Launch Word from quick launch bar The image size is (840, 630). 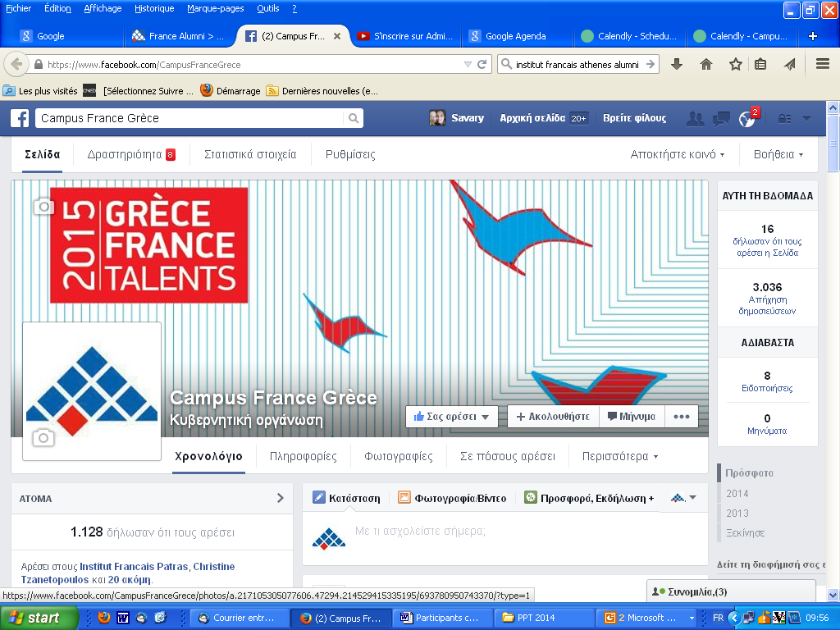[123, 618]
